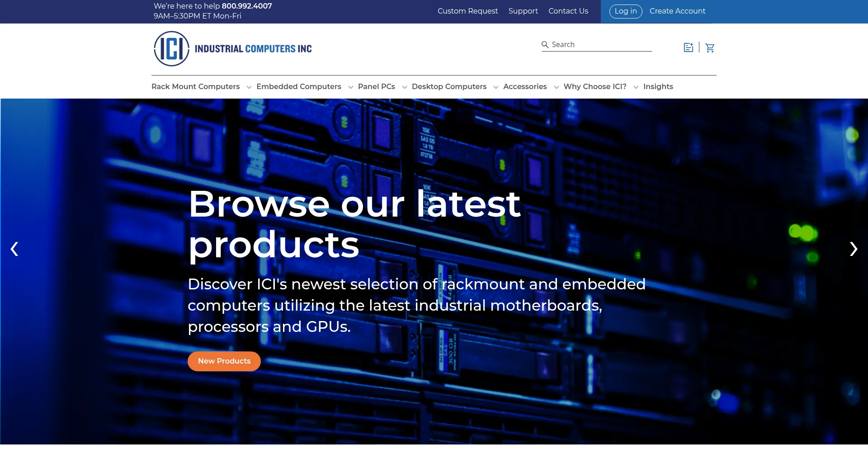
Task: Expand the Rack Mount Computers chevron
Action: pos(249,87)
